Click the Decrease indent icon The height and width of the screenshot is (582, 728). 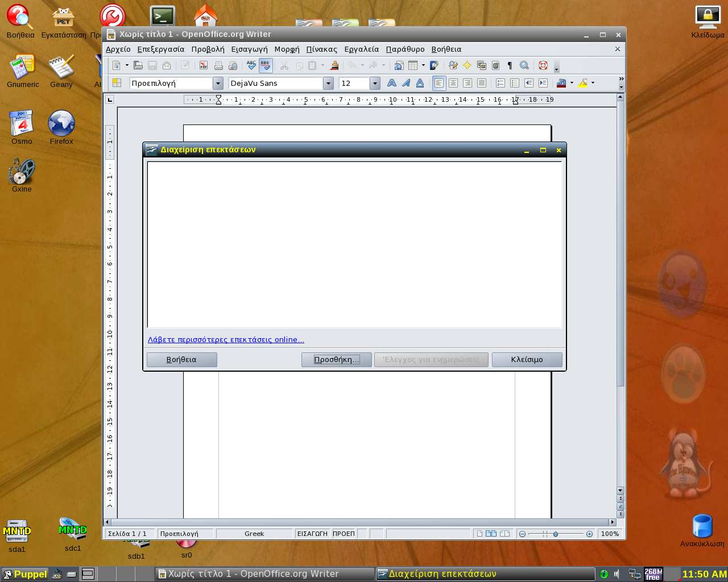click(x=529, y=83)
